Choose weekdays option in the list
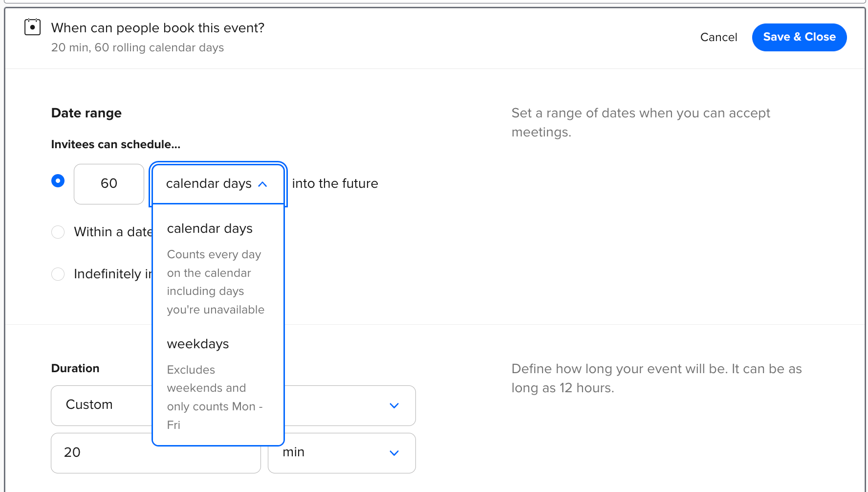 198,344
